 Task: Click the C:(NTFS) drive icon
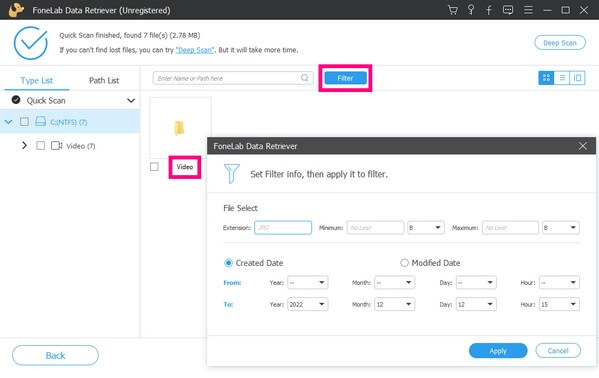tap(40, 122)
